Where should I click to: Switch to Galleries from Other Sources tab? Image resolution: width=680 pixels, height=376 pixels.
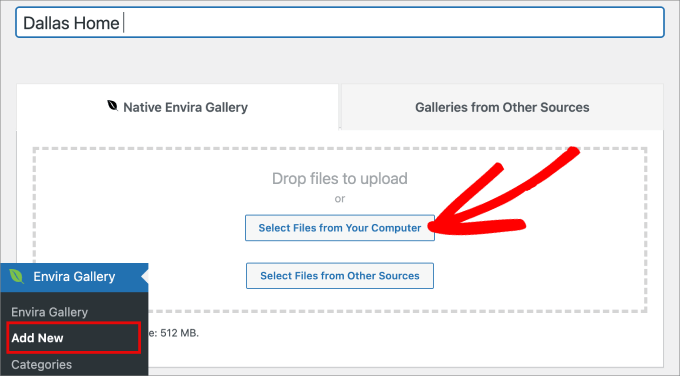tap(502, 107)
